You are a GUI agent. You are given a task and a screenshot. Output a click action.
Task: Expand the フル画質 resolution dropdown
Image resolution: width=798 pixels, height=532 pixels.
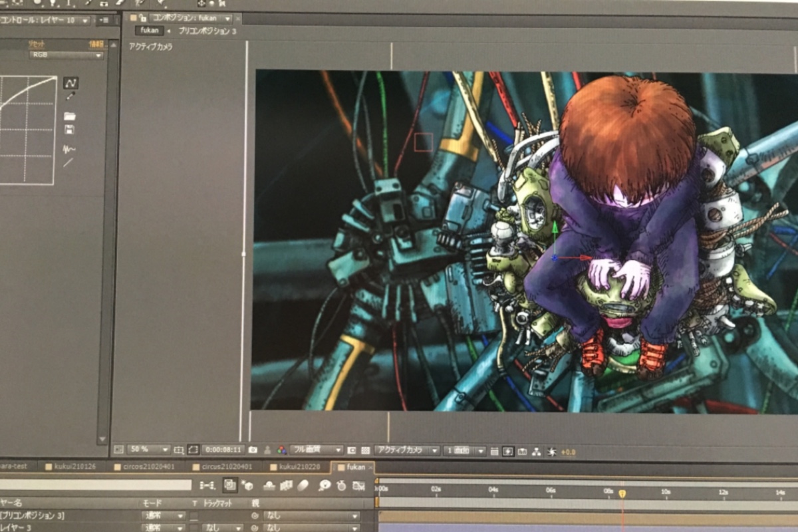coord(317,450)
